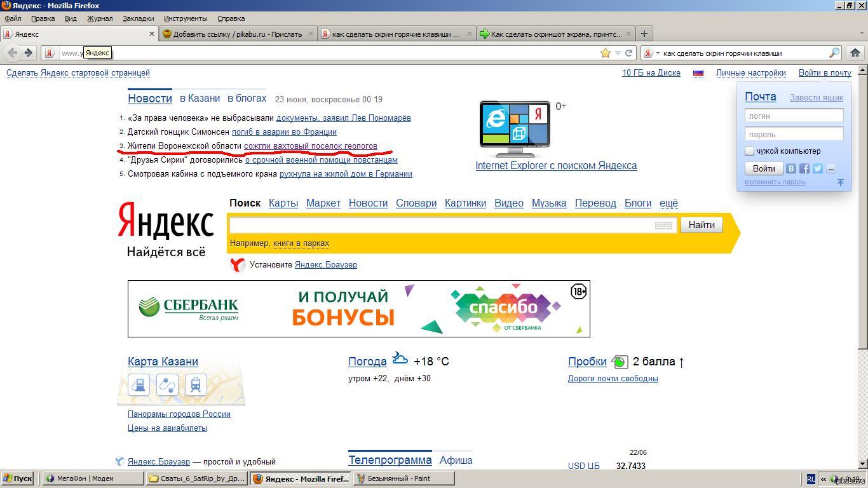The width and height of the screenshot is (868, 488).
Task: Open the Пуск start button
Action: [x=17, y=478]
